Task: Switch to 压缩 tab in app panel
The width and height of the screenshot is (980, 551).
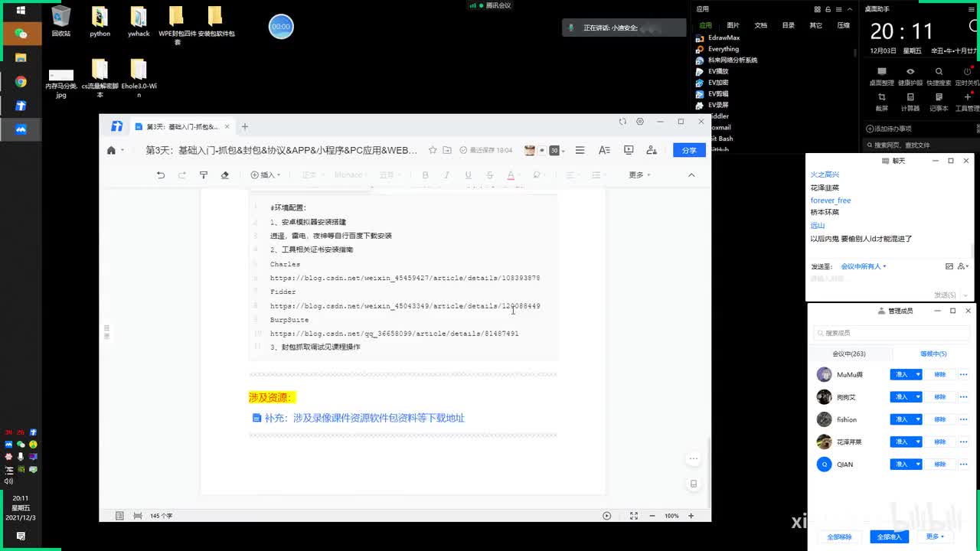Action: click(843, 25)
